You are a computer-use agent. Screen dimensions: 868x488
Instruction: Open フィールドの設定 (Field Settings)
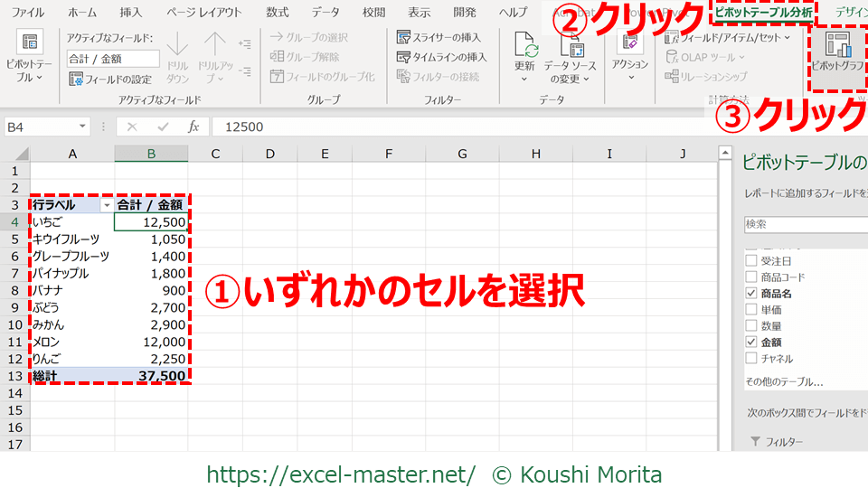[110, 79]
